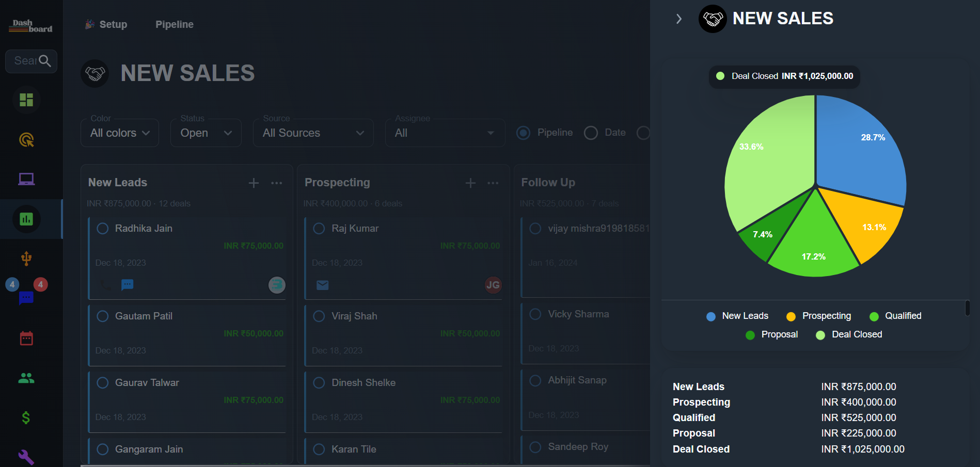Screen dimensions: 980x467
Task: Open the contacts people icon in sidebar
Action: point(26,378)
